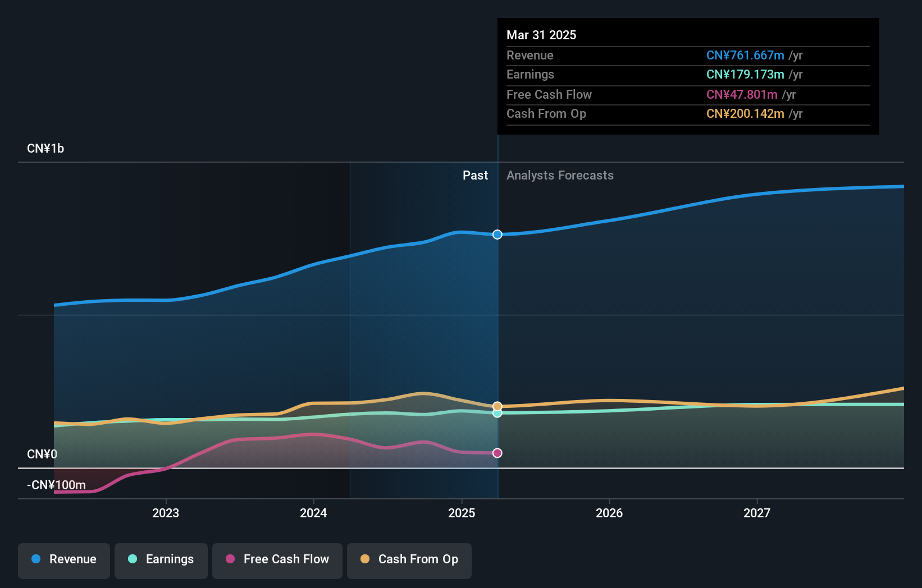Click the Cash From Op row label in tooltip
This screenshot has height=588, width=922.
tap(546, 113)
